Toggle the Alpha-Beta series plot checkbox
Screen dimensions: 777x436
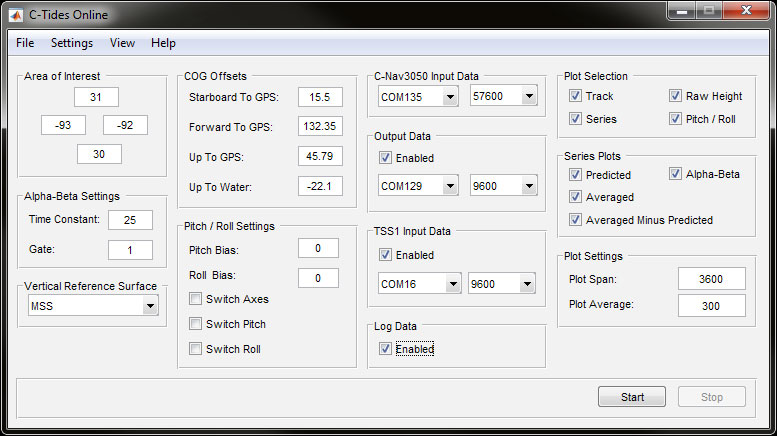coord(675,174)
